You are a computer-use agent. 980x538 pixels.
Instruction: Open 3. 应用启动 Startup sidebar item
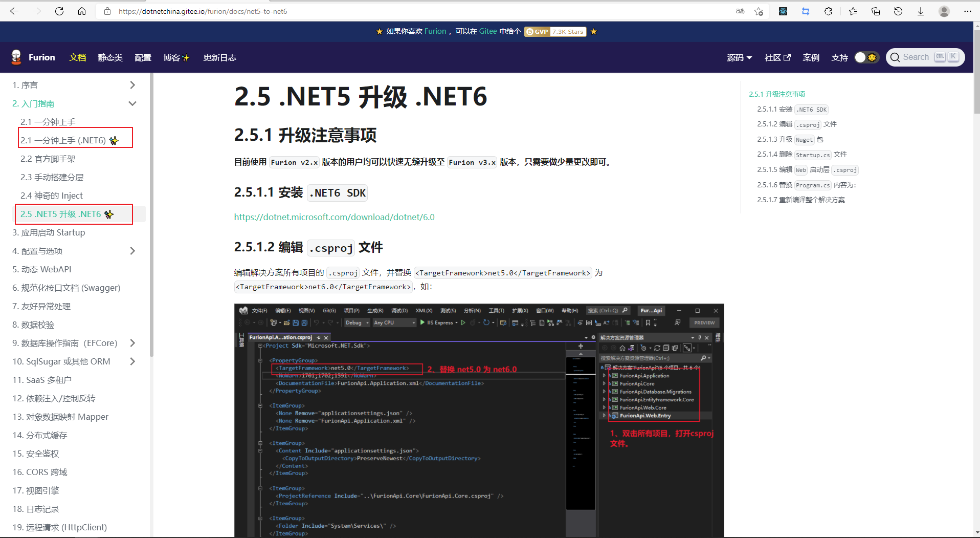click(x=49, y=232)
